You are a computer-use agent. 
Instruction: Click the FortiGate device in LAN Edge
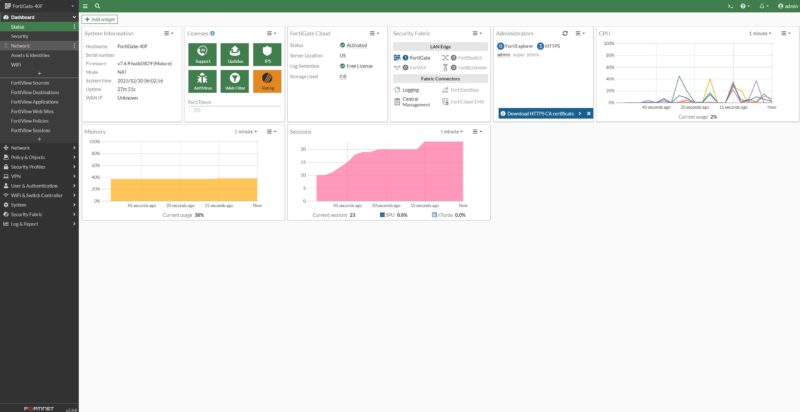tap(412, 58)
